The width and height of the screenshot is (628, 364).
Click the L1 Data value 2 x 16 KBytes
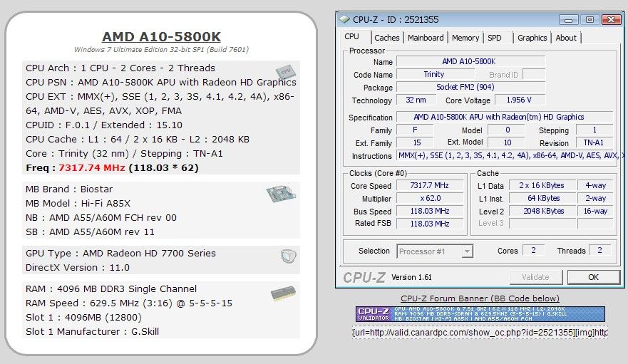tap(542, 185)
